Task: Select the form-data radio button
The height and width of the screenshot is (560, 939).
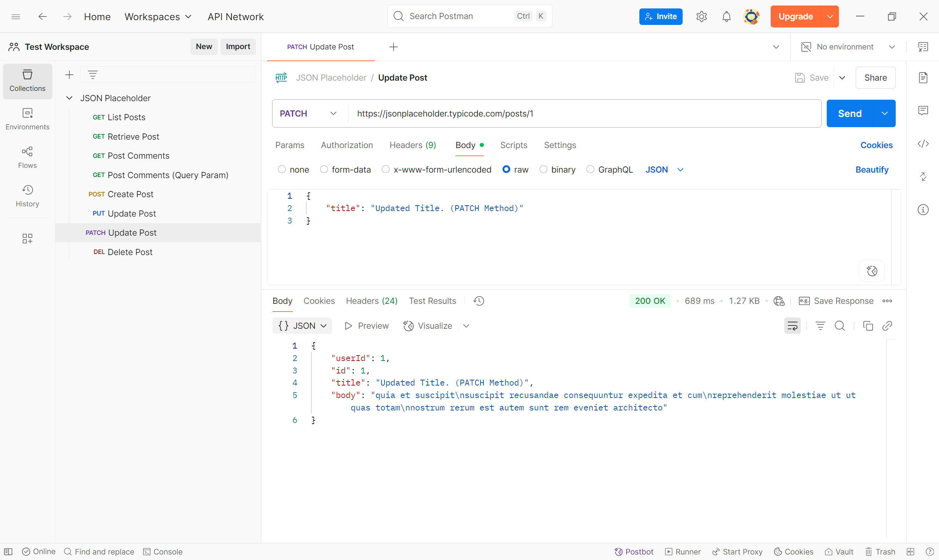Action: pyautogui.click(x=324, y=169)
